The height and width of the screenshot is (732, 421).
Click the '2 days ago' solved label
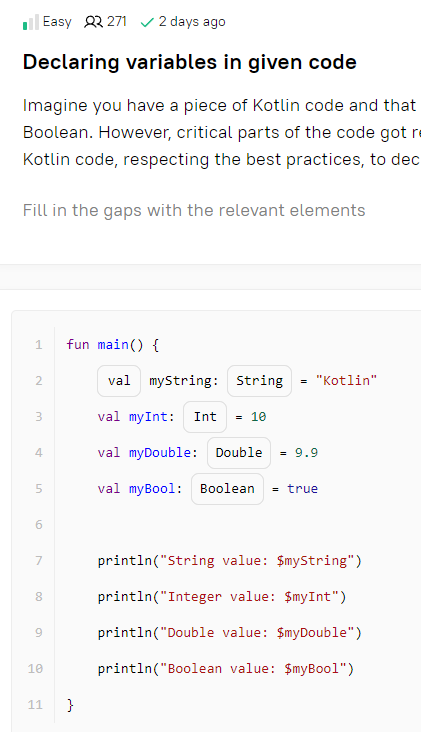click(192, 22)
